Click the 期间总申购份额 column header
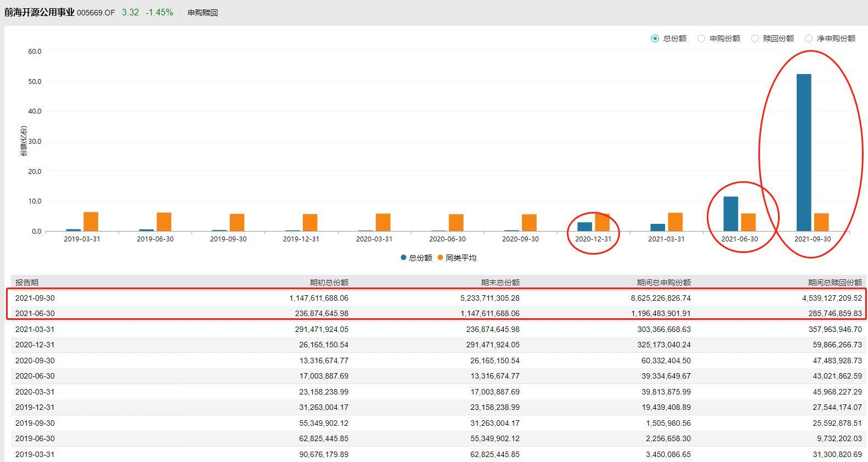The width and height of the screenshot is (868, 462). pos(663,283)
